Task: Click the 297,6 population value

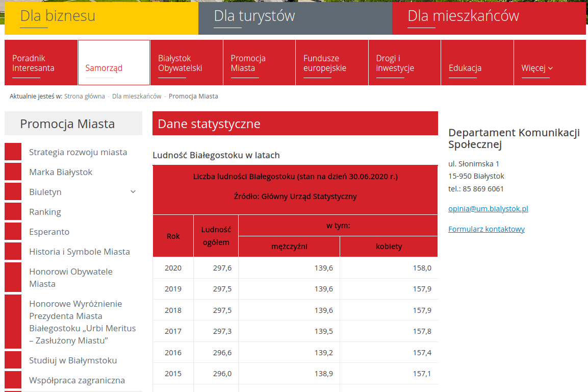Action: coord(222,268)
